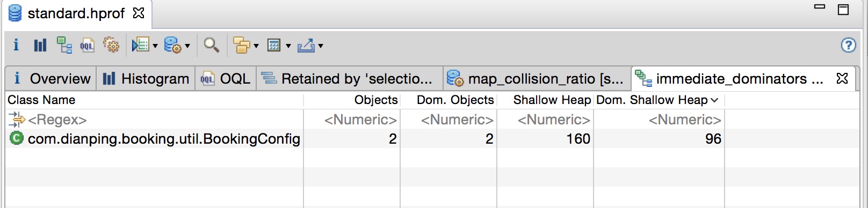Viewport: 868px width, 208px height.
Task: Open the Histogram toolbar icon
Action: pos(40,46)
